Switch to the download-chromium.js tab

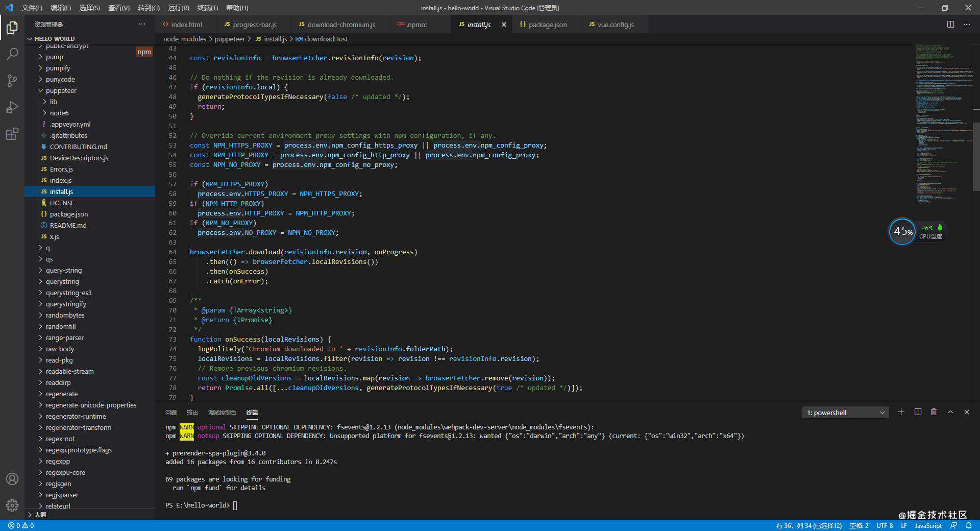[341, 25]
